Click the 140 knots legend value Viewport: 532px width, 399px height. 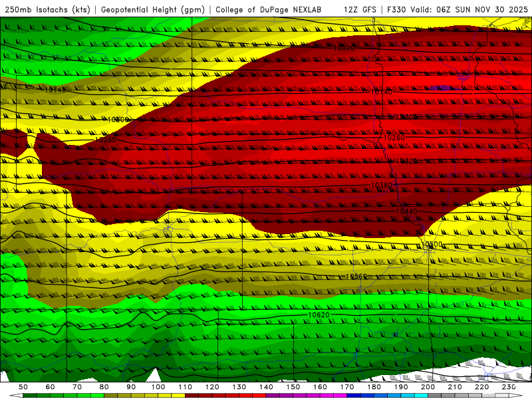coord(266,387)
